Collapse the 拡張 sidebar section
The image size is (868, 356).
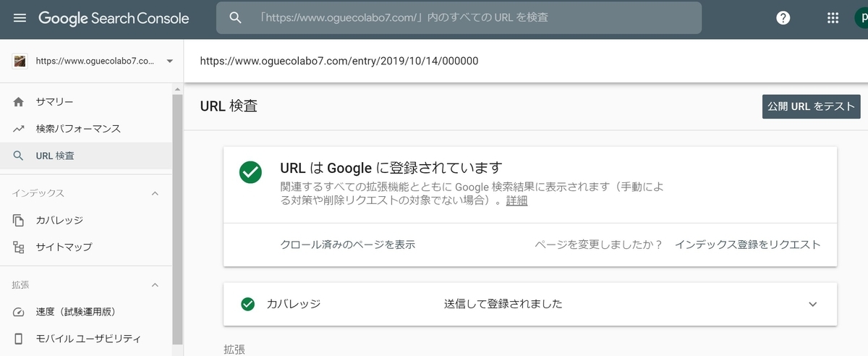155,285
